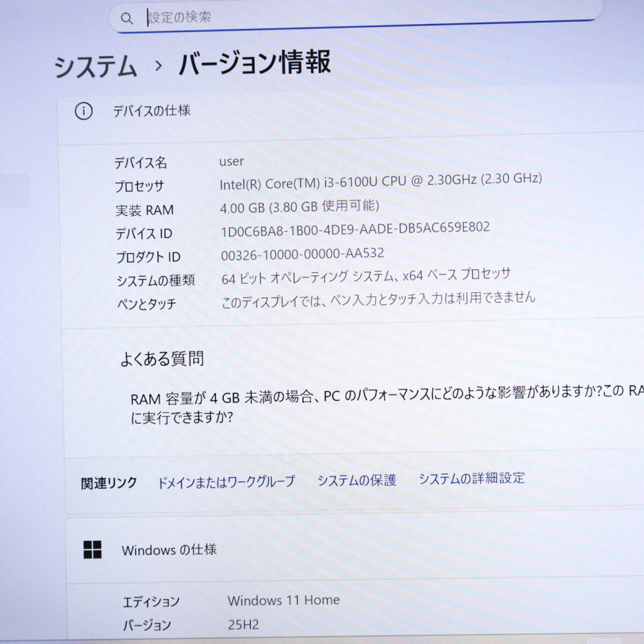This screenshot has height=644, width=644.
Task: Click the プロセッサ label
Action: pyautogui.click(x=140, y=186)
